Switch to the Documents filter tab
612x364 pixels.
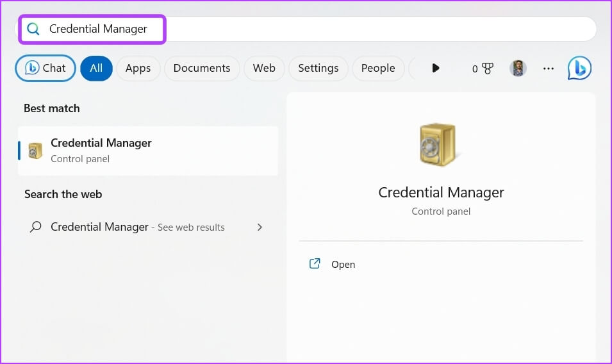point(202,69)
